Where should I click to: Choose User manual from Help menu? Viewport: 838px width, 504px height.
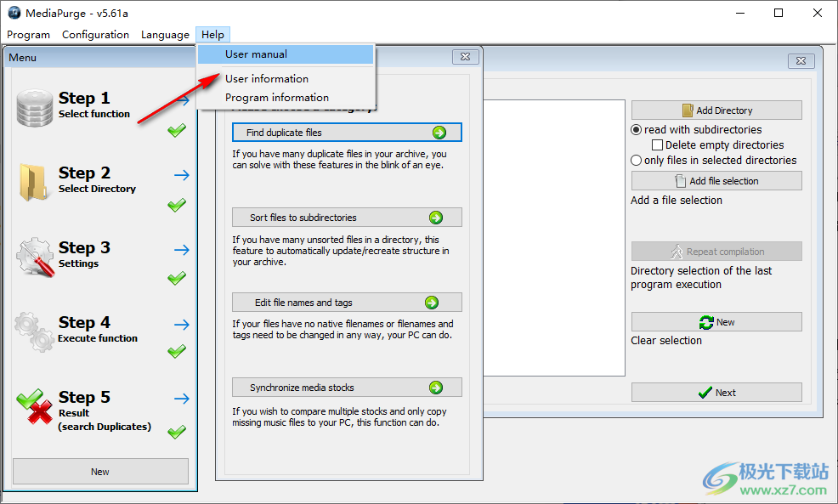(x=286, y=54)
